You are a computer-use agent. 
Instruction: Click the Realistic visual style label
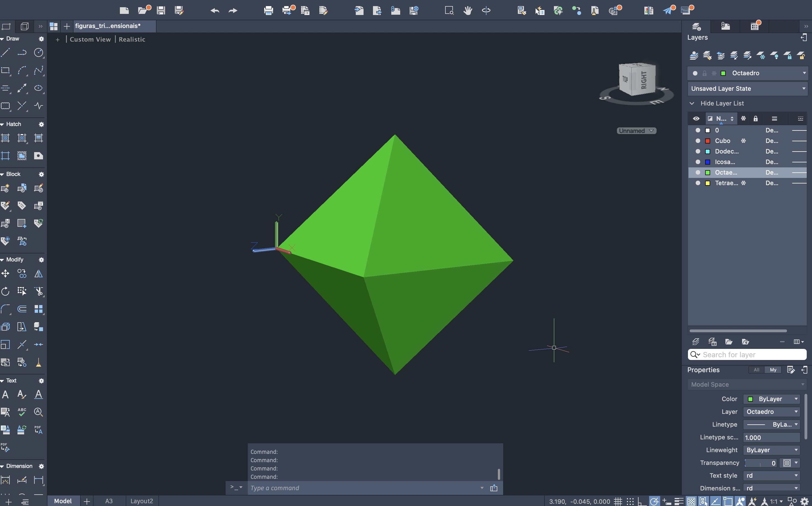[132, 39]
